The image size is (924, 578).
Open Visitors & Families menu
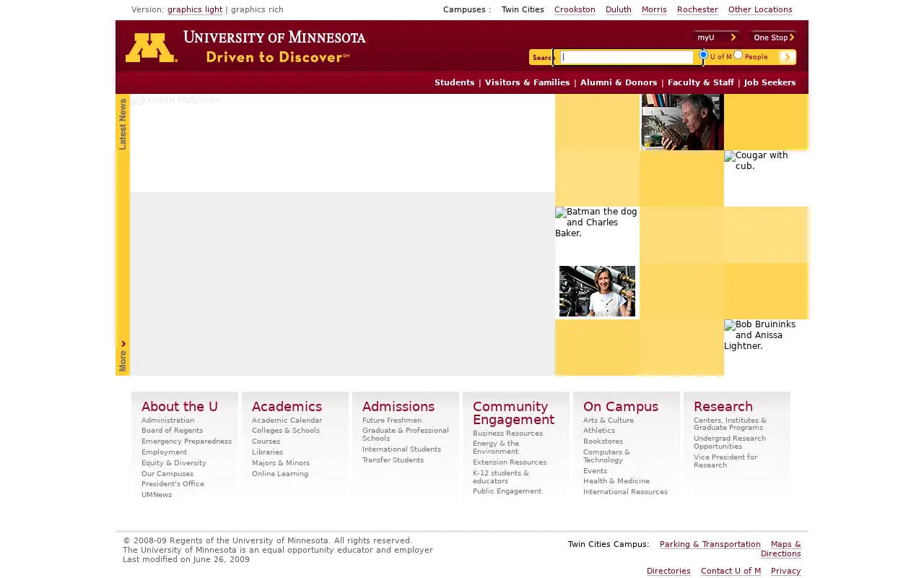point(528,82)
